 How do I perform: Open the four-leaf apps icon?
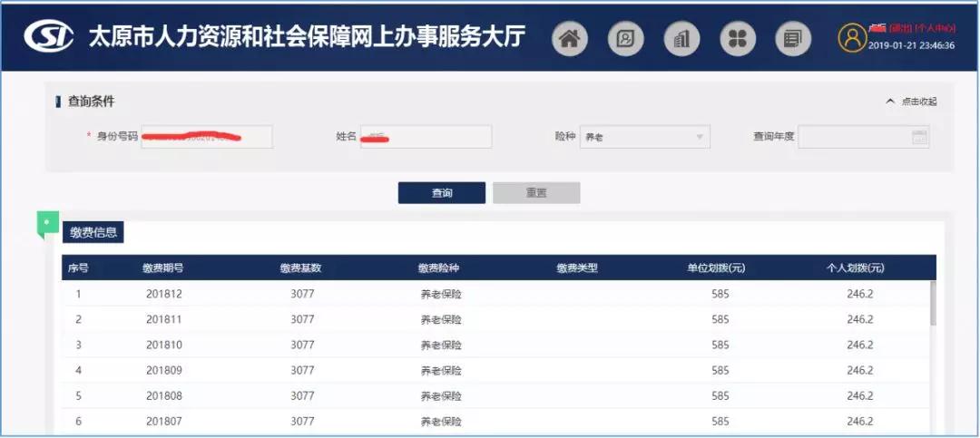point(738,38)
